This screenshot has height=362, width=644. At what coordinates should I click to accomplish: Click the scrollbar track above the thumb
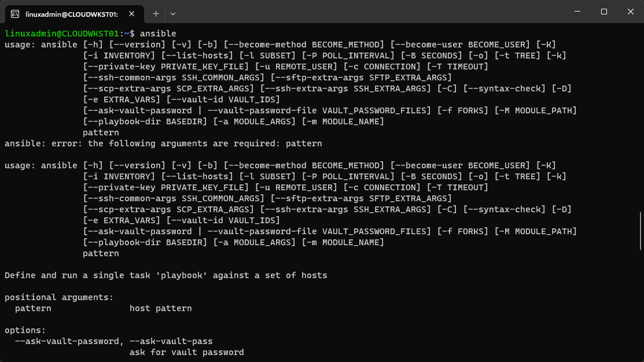tap(640, 116)
